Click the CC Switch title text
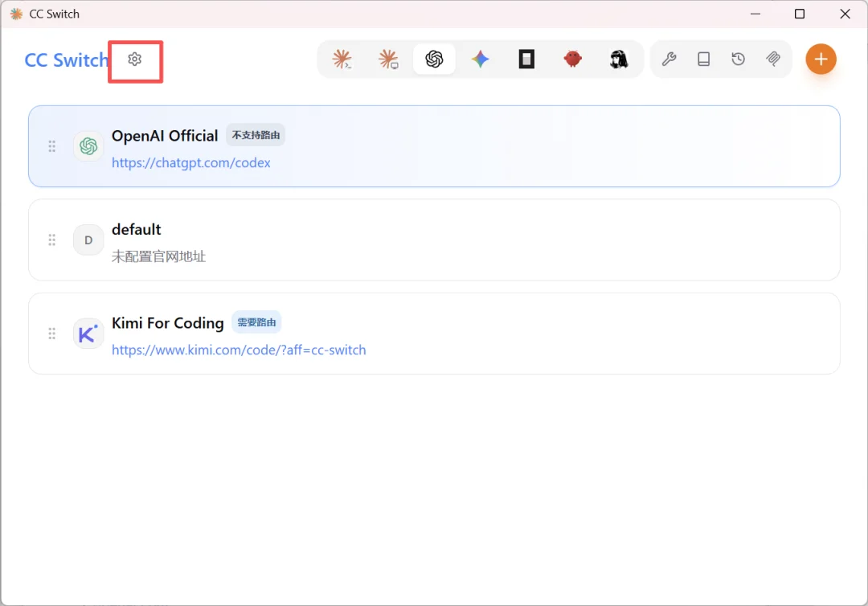This screenshot has height=606, width=868. tap(67, 59)
